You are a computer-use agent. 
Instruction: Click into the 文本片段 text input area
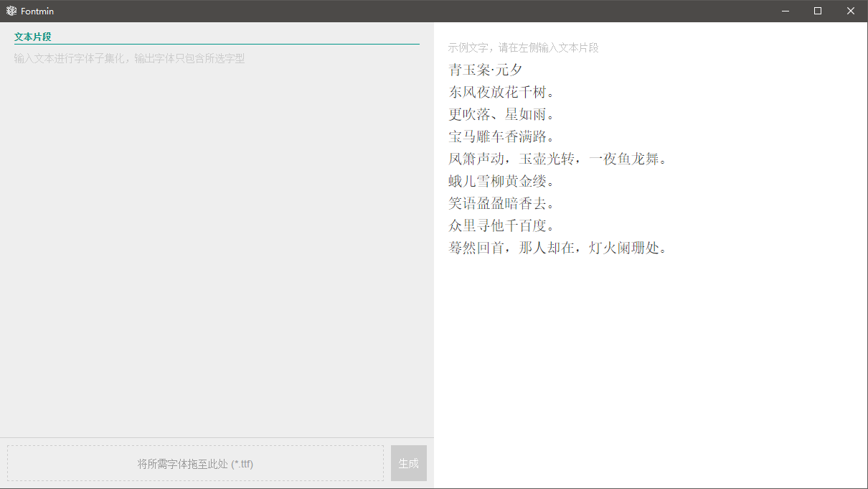tap(217, 241)
